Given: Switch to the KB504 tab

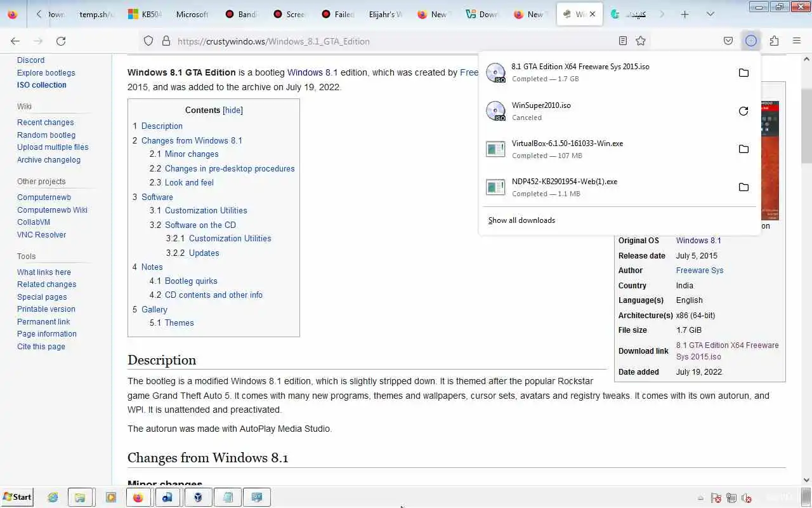Looking at the screenshot, I should click(145, 14).
